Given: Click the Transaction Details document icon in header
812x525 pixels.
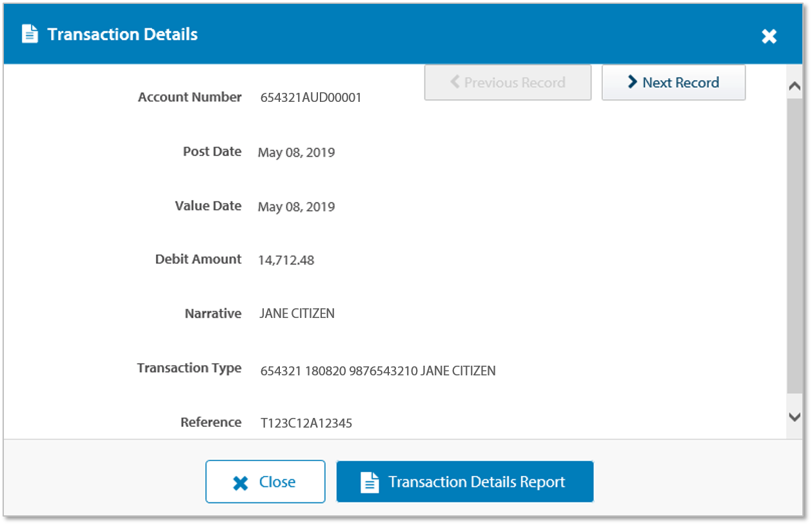Looking at the screenshot, I should point(29,34).
